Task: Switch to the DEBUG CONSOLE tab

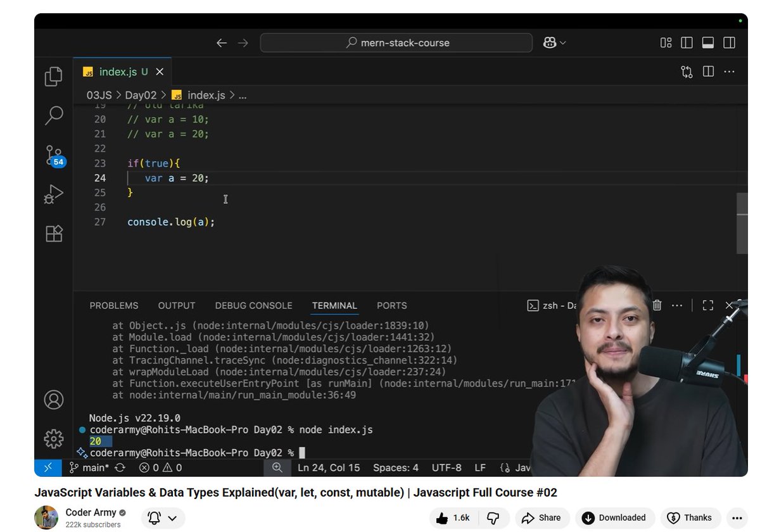Action: pyautogui.click(x=253, y=305)
